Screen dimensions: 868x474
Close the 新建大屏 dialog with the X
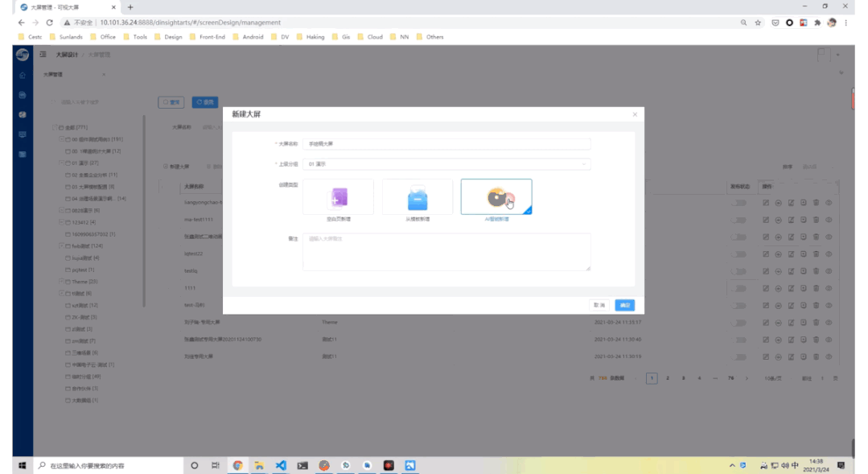tap(635, 114)
